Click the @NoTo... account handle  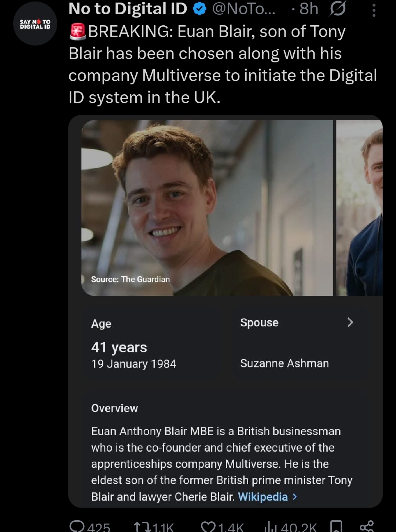(244, 9)
